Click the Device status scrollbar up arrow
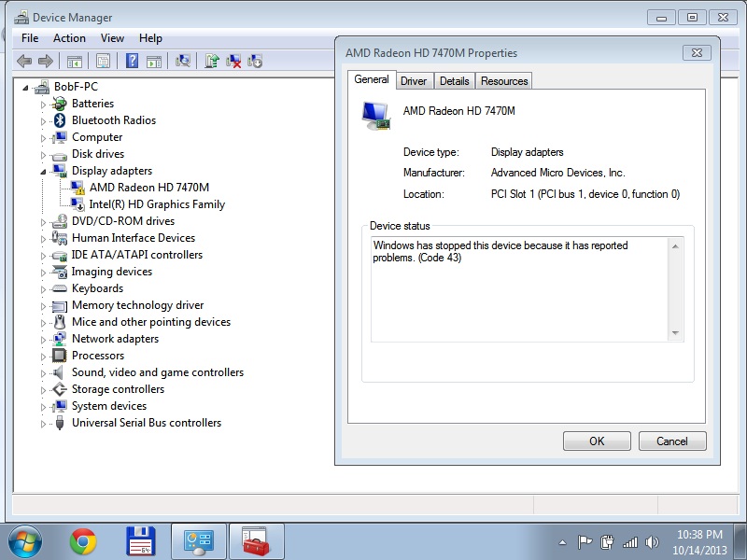 point(675,246)
